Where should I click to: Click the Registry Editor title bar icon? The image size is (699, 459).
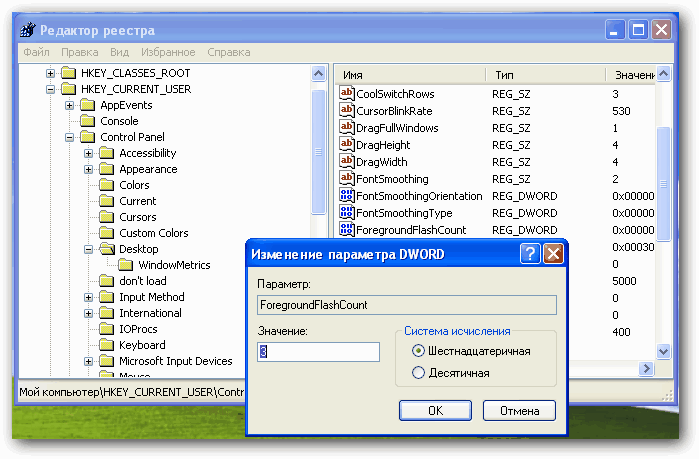28,30
